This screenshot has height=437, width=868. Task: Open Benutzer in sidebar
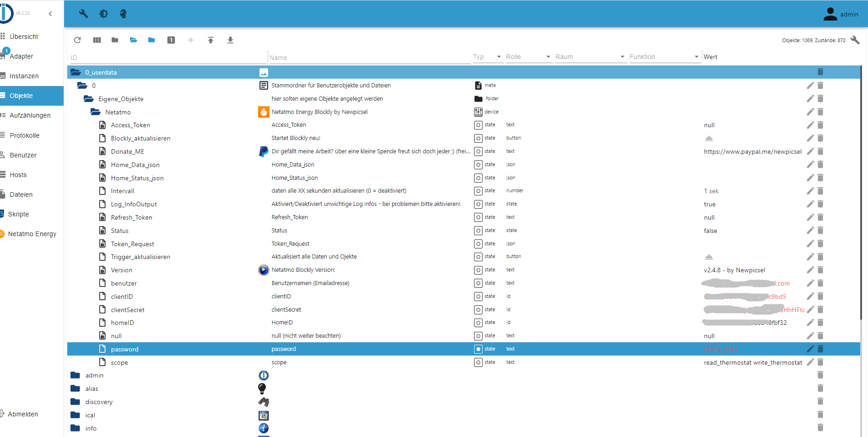pyautogui.click(x=32, y=155)
